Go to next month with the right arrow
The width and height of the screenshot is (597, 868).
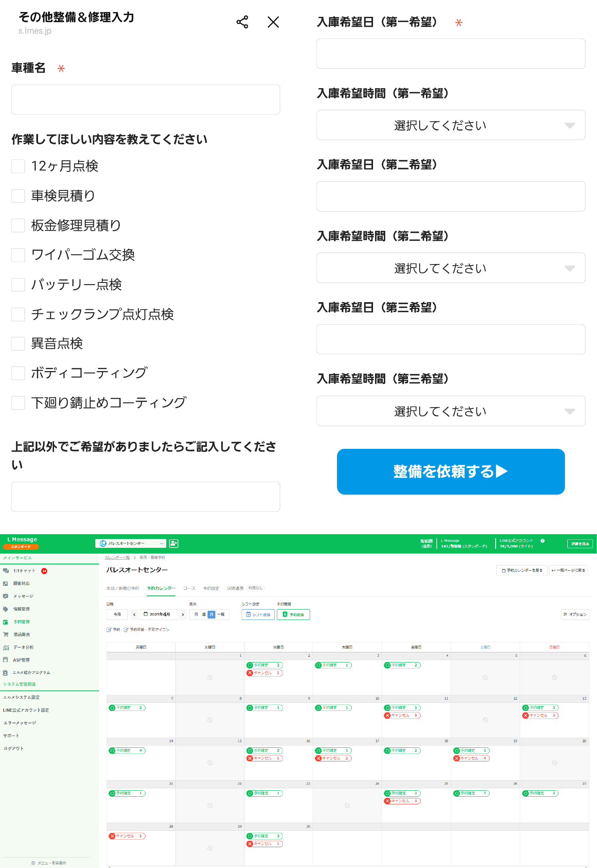tap(183, 614)
